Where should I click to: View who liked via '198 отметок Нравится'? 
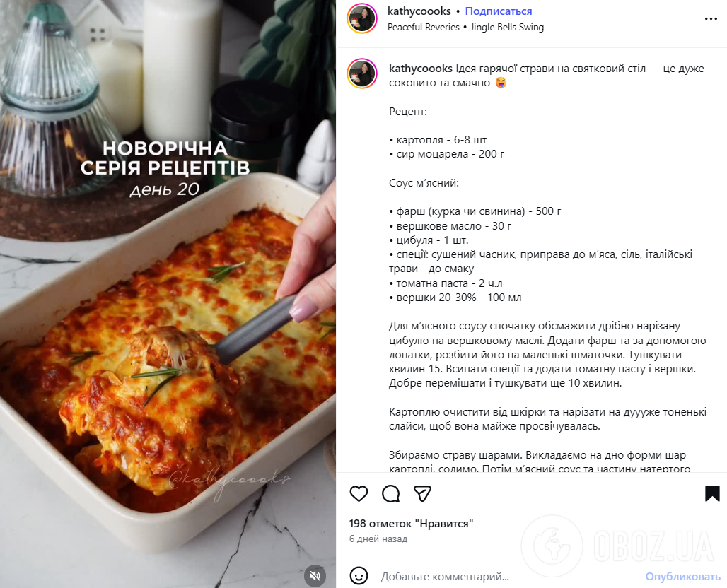coord(409,523)
